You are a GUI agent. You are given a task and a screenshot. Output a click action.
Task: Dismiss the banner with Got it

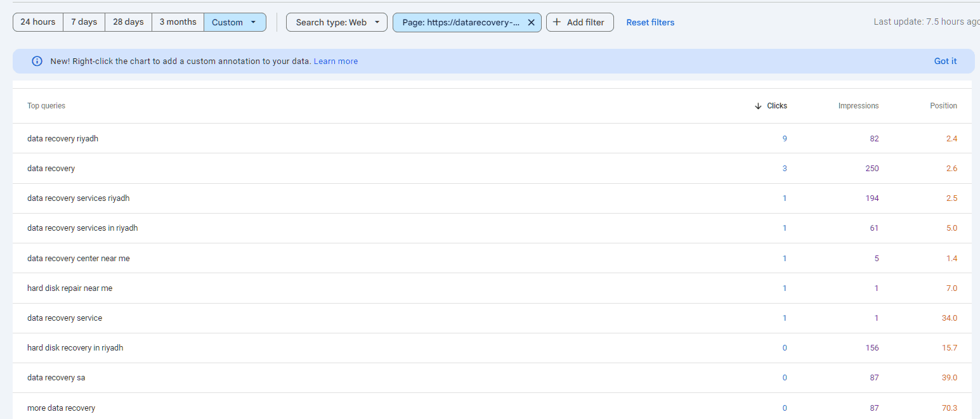[945, 61]
